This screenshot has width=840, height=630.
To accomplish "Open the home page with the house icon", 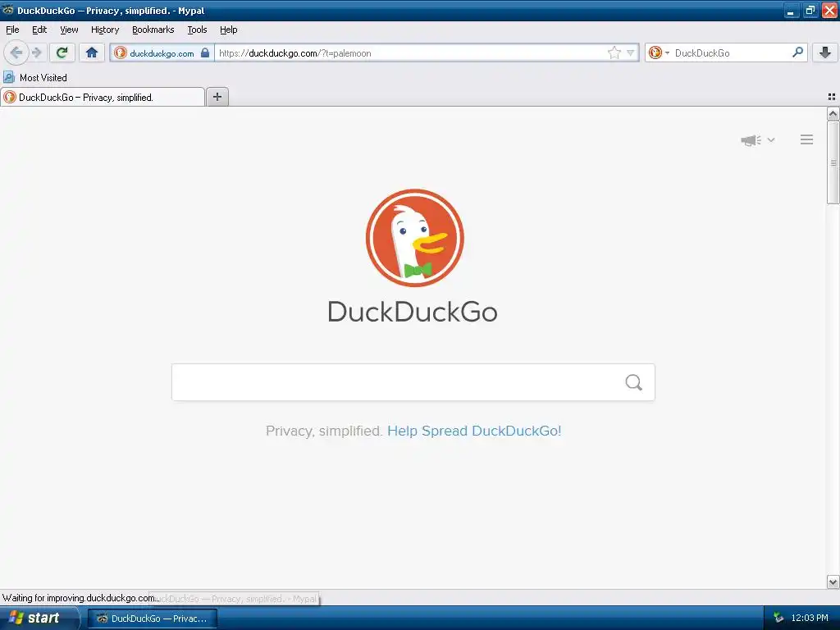I will pos(92,52).
